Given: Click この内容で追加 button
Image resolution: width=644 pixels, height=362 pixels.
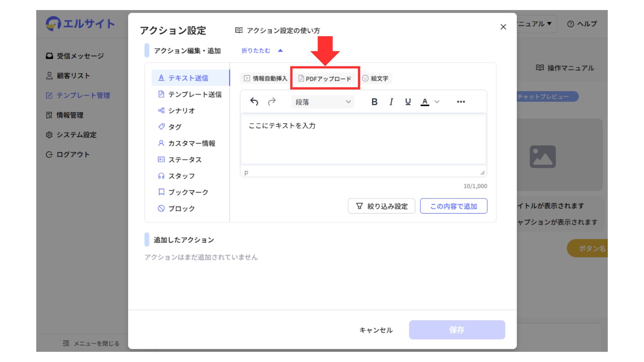Looking at the screenshot, I should click(453, 206).
